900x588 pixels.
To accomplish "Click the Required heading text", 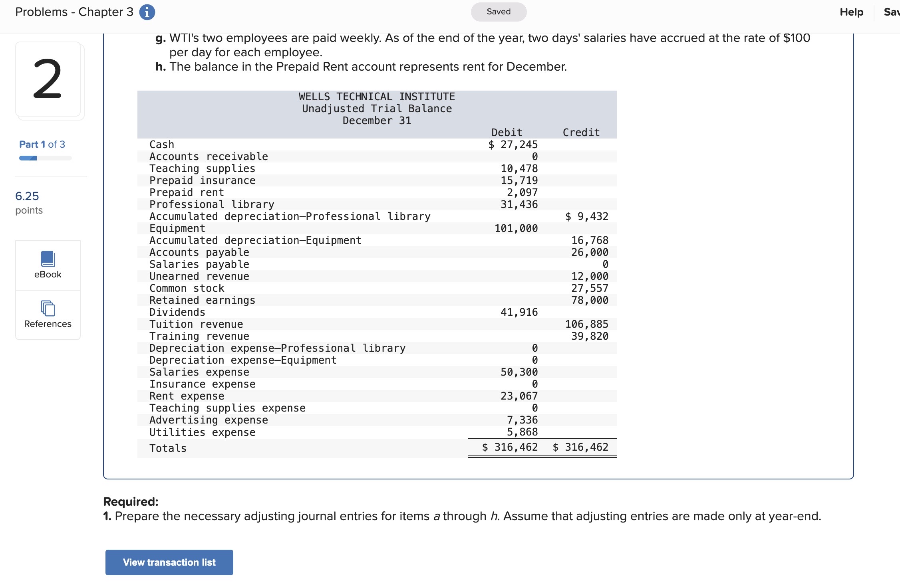I will point(131,501).
